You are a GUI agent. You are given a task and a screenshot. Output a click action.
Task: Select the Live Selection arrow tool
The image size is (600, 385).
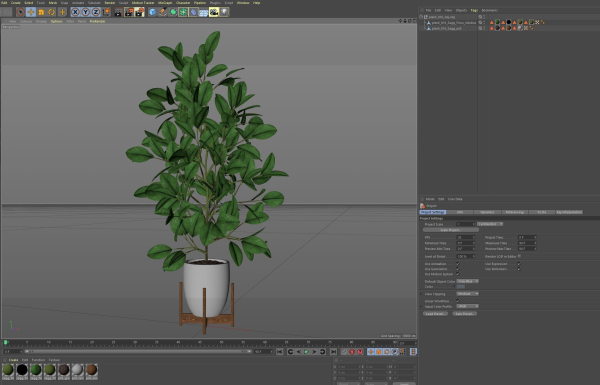(x=20, y=12)
